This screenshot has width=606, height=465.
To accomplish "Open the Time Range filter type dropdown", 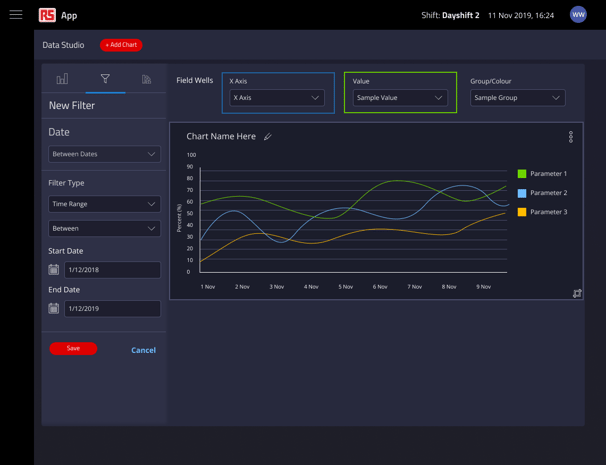I will click(104, 204).
